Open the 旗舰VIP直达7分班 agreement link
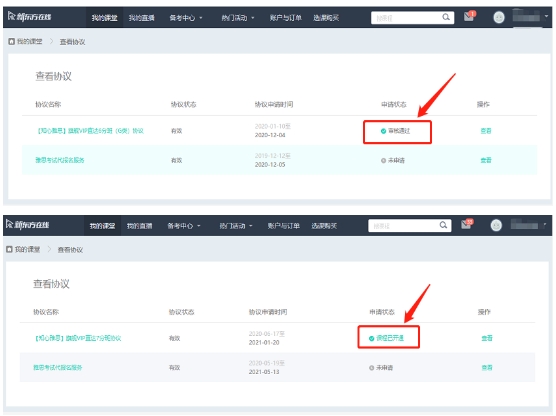The width and height of the screenshot is (556, 416). [77, 338]
